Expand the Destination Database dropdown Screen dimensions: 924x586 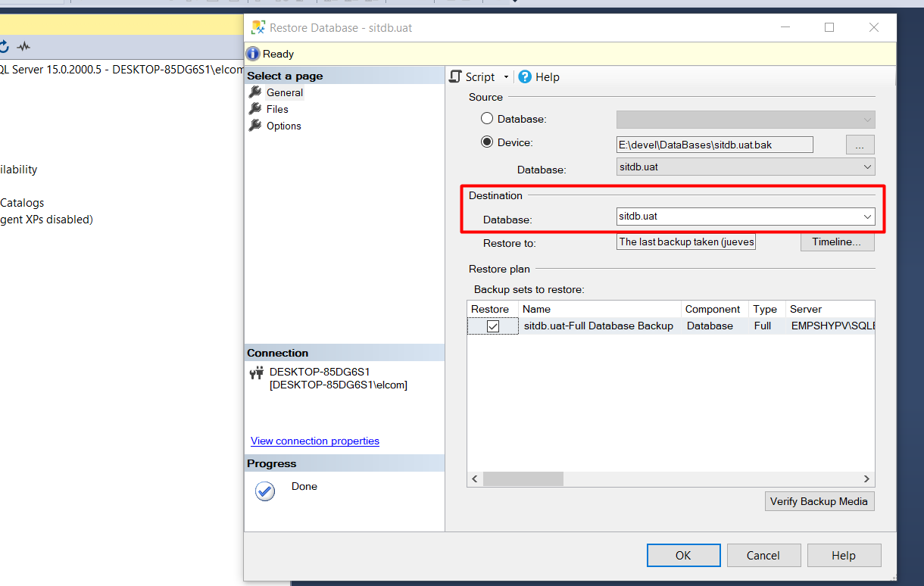(x=867, y=217)
